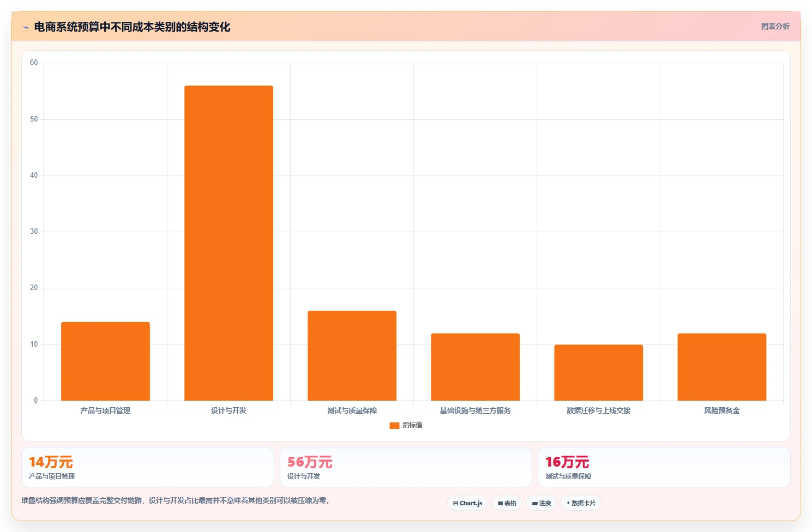Click the 16万元 value in the data card
Screen dimensions: 812x532
tap(567, 462)
